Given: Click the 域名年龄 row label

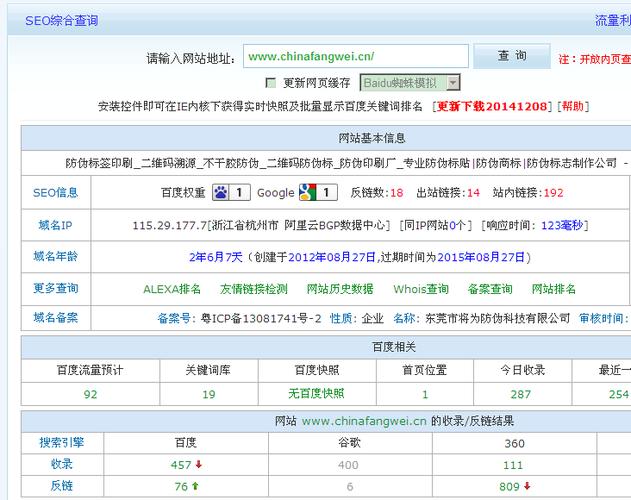Looking at the screenshot, I should point(56,256).
